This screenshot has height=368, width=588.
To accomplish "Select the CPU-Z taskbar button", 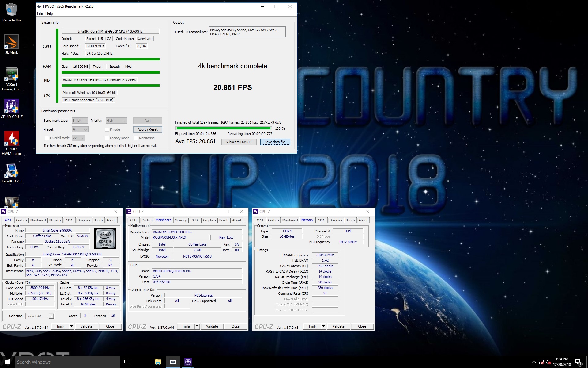I will pos(188,362).
